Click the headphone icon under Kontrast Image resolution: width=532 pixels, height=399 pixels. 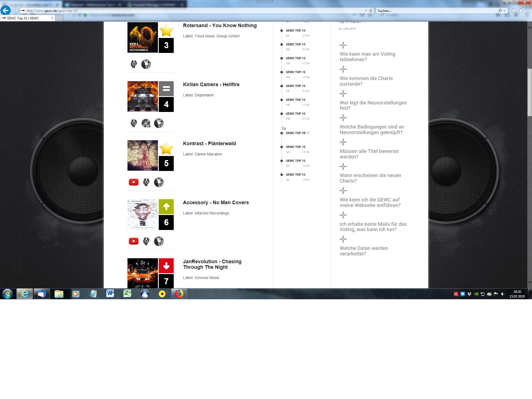pyautogui.click(x=146, y=182)
